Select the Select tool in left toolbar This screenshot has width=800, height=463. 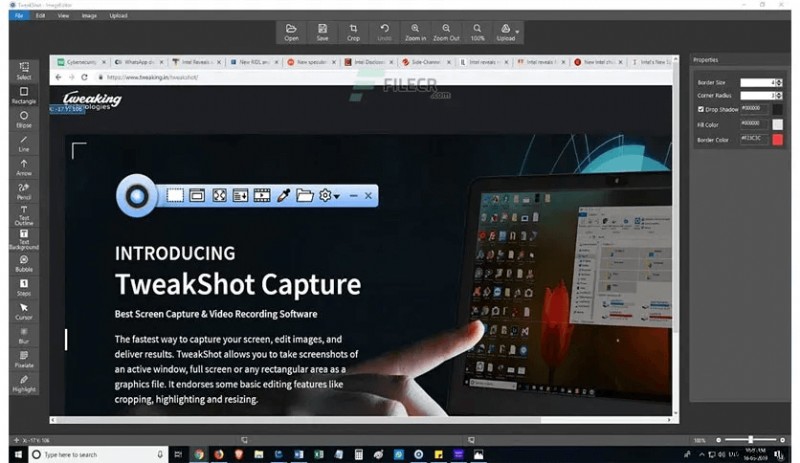(23, 71)
